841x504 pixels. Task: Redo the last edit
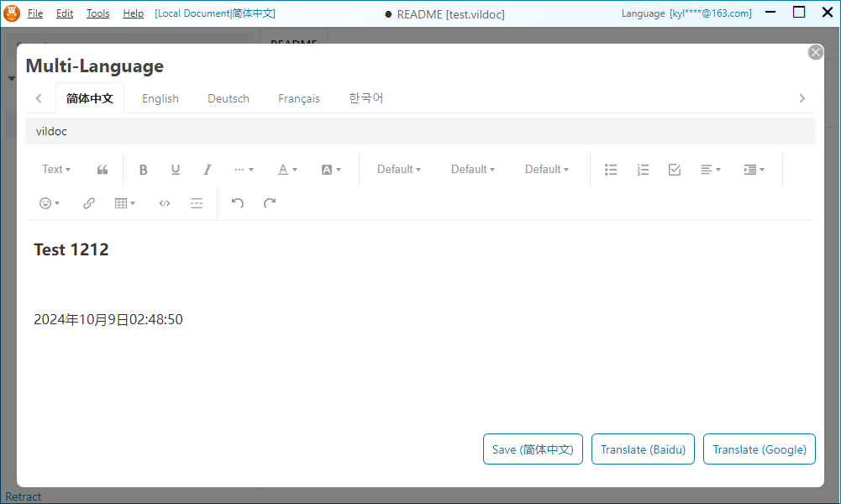(x=270, y=203)
